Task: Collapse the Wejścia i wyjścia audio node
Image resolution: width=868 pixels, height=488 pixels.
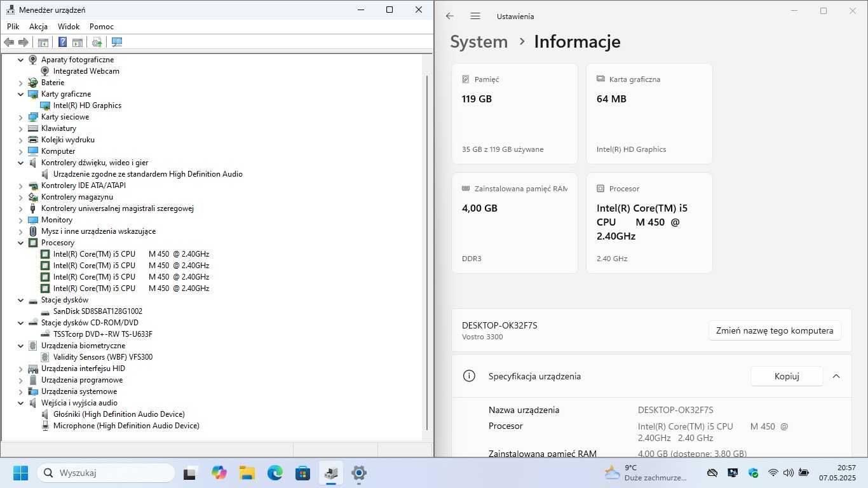Action: pyautogui.click(x=20, y=403)
